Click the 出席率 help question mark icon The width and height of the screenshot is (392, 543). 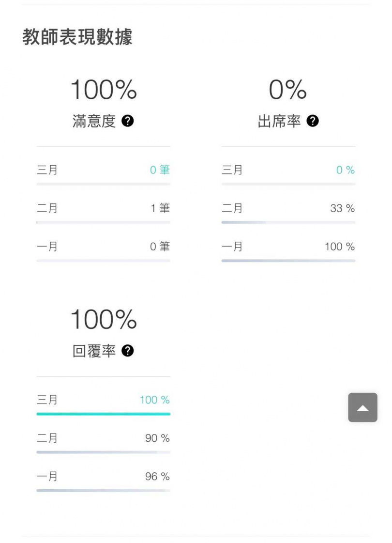[313, 121]
